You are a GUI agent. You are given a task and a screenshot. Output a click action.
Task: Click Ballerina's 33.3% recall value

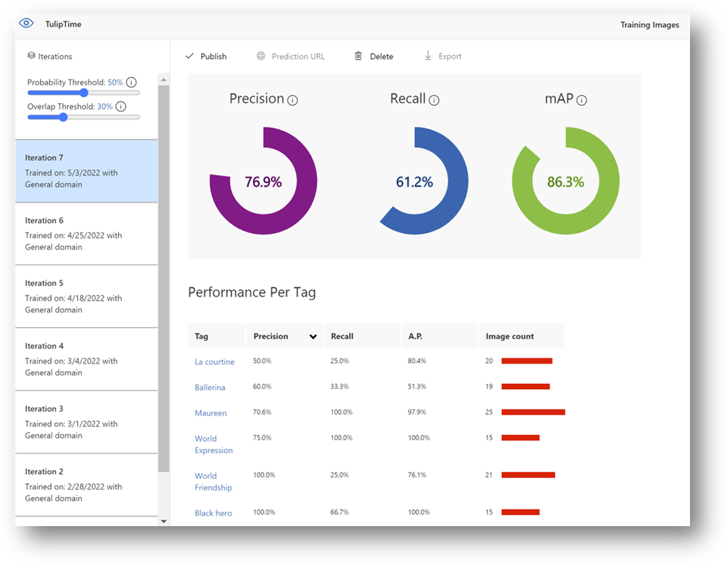coord(340,386)
